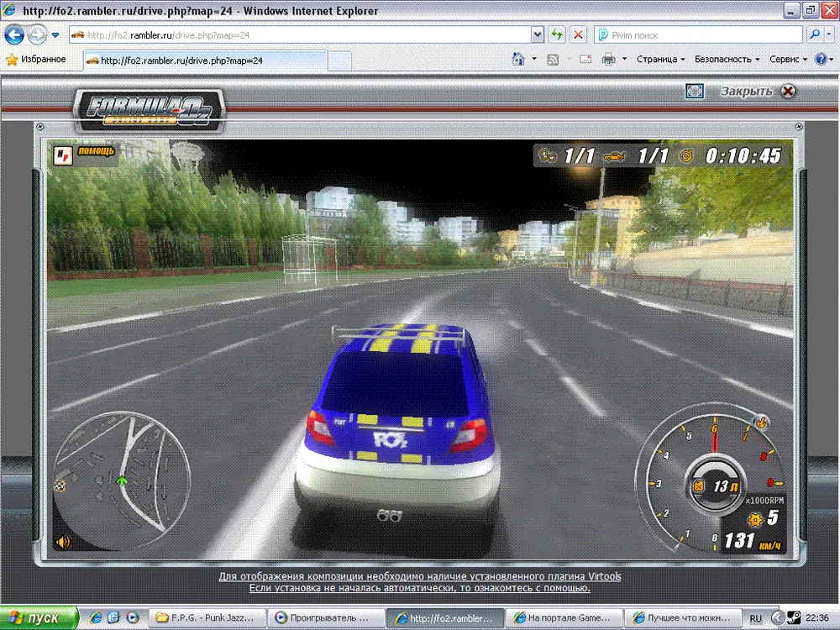Click the IE back navigation button
This screenshot has width=840, height=630.
[14, 35]
